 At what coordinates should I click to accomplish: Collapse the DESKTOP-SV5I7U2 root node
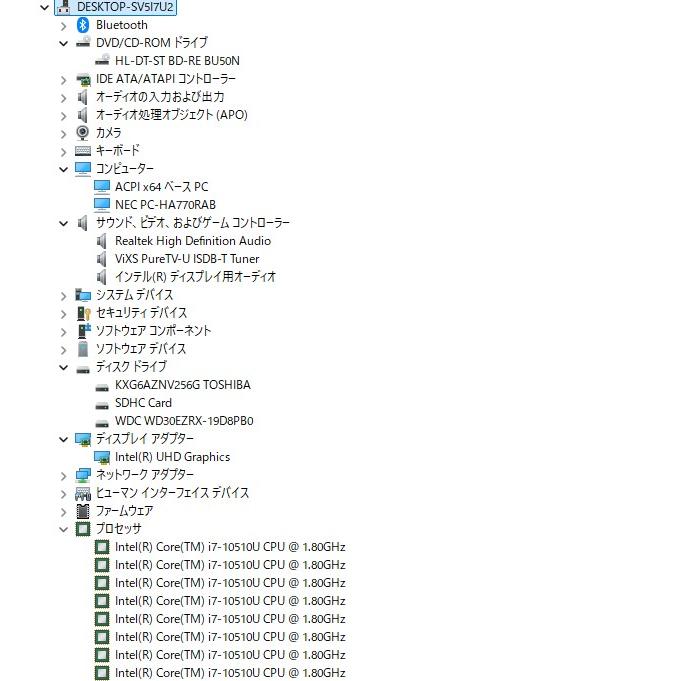(44, 7)
